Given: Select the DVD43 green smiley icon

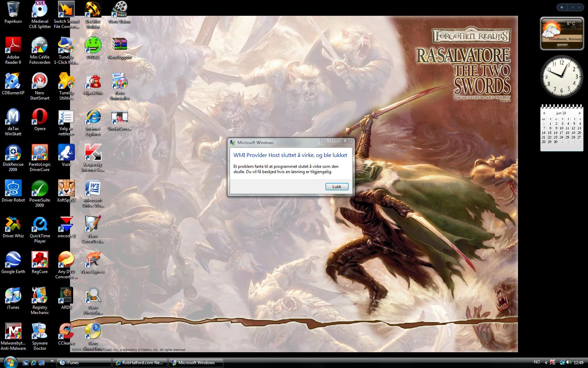Looking at the screenshot, I should tap(93, 48).
